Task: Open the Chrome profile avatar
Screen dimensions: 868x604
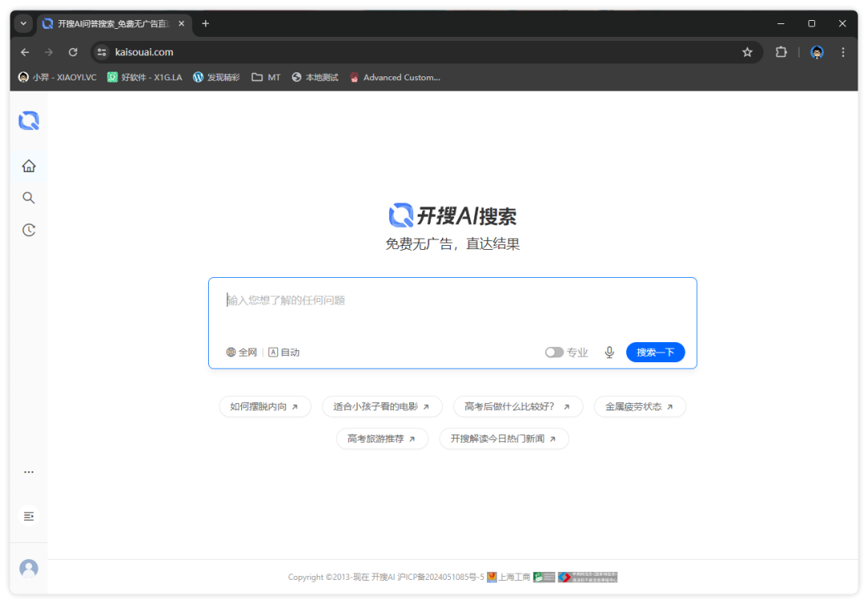Action: [817, 52]
